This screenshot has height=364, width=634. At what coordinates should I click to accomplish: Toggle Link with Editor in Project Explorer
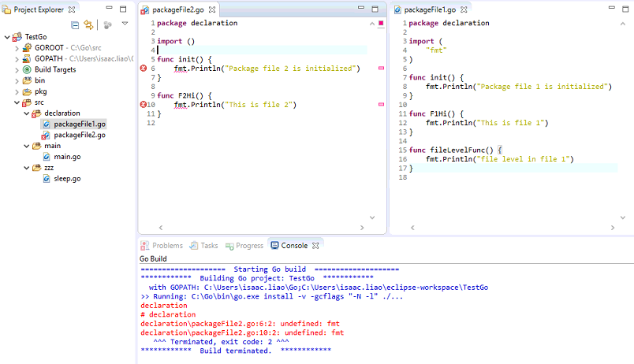click(89, 25)
